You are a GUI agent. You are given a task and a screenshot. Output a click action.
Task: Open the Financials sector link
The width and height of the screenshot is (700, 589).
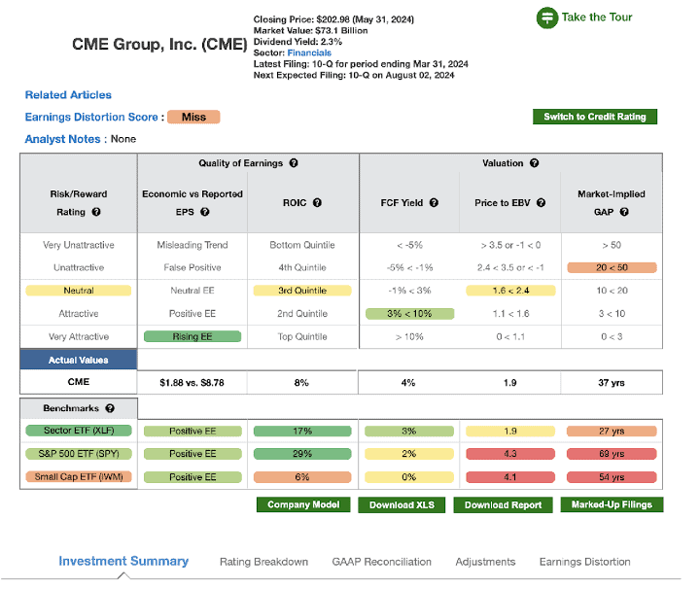click(309, 53)
